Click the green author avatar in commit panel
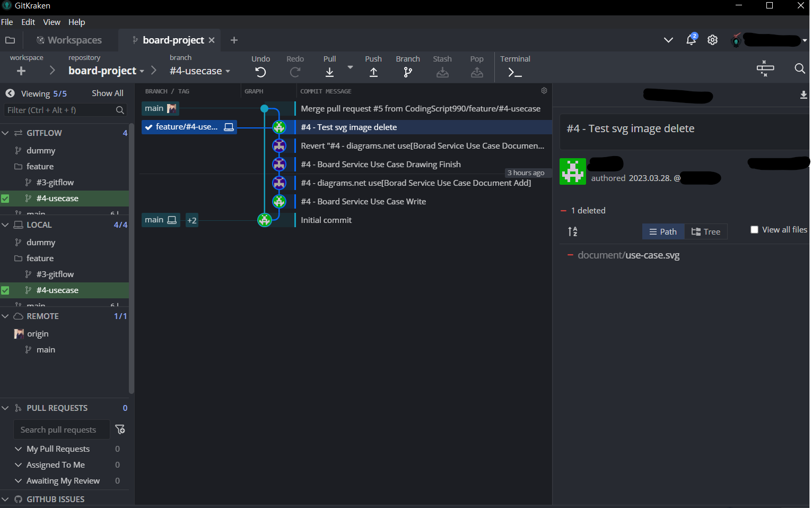This screenshot has width=812, height=508. click(x=572, y=171)
